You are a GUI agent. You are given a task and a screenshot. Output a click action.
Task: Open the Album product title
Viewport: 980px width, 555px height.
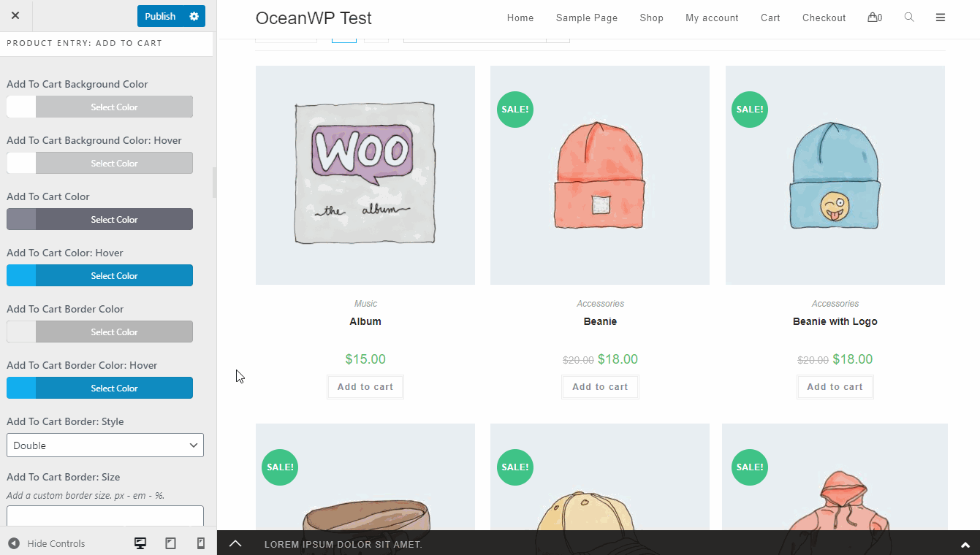pyautogui.click(x=365, y=321)
